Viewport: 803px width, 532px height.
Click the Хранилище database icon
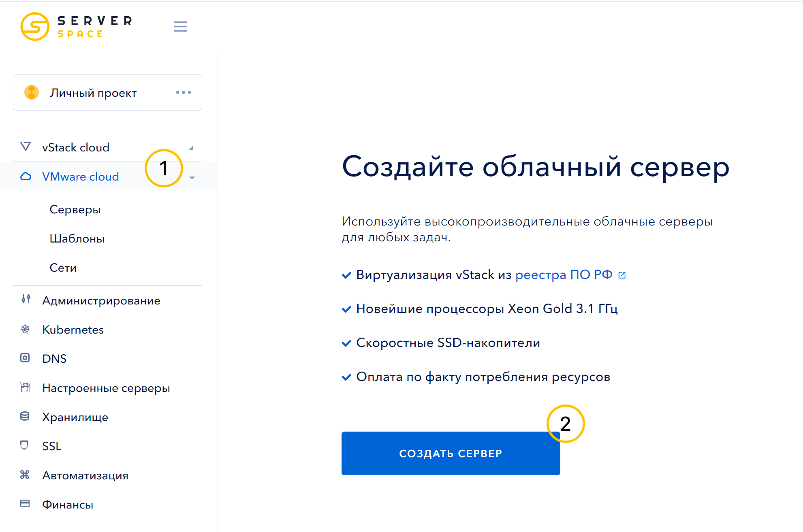pyautogui.click(x=25, y=416)
